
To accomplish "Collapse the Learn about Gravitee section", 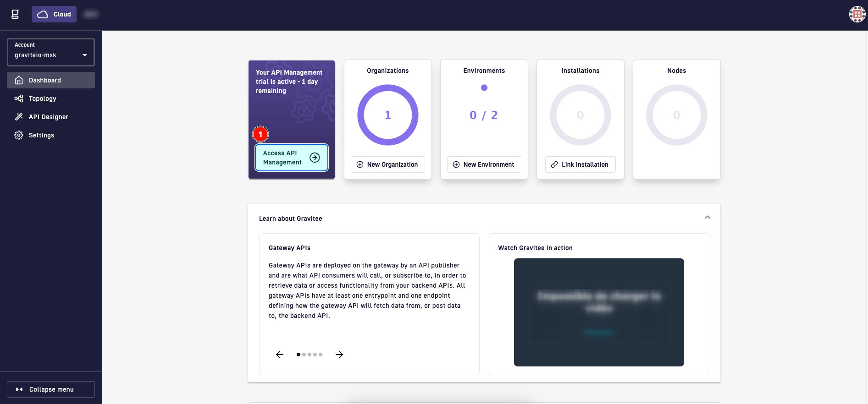I will click(x=708, y=217).
